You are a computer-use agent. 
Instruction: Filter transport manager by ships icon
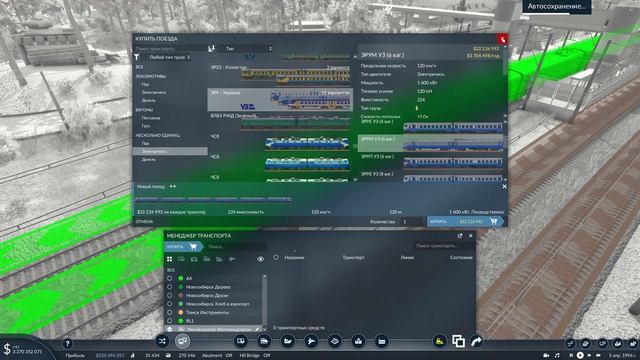pyautogui.click(x=219, y=259)
